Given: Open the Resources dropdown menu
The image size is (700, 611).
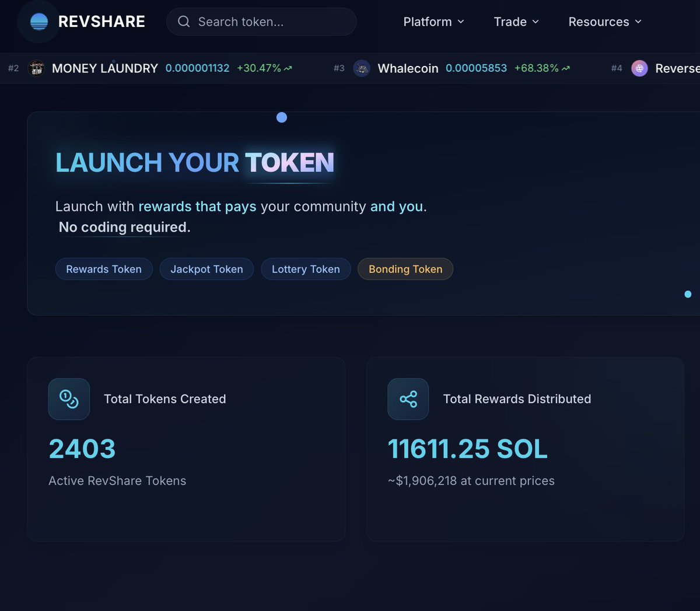Looking at the screenshot, I should click(605, 22).
